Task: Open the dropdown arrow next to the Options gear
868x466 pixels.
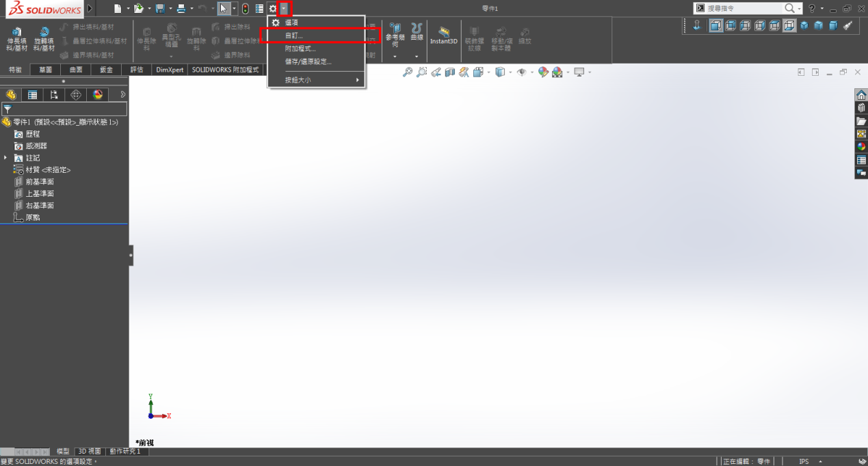Action: click(284, 9)
